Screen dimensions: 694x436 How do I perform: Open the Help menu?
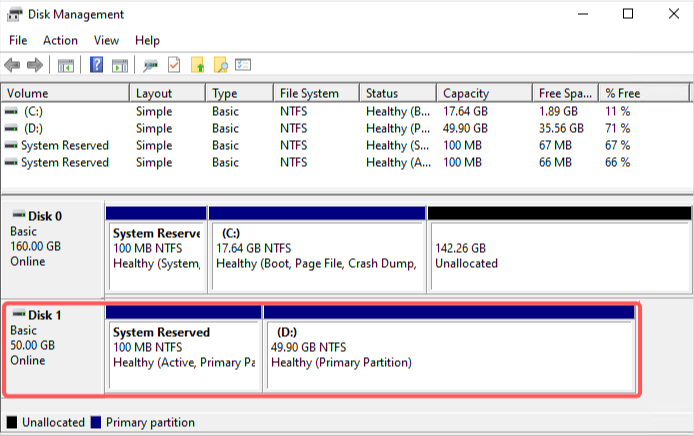[x=147, y=40]
